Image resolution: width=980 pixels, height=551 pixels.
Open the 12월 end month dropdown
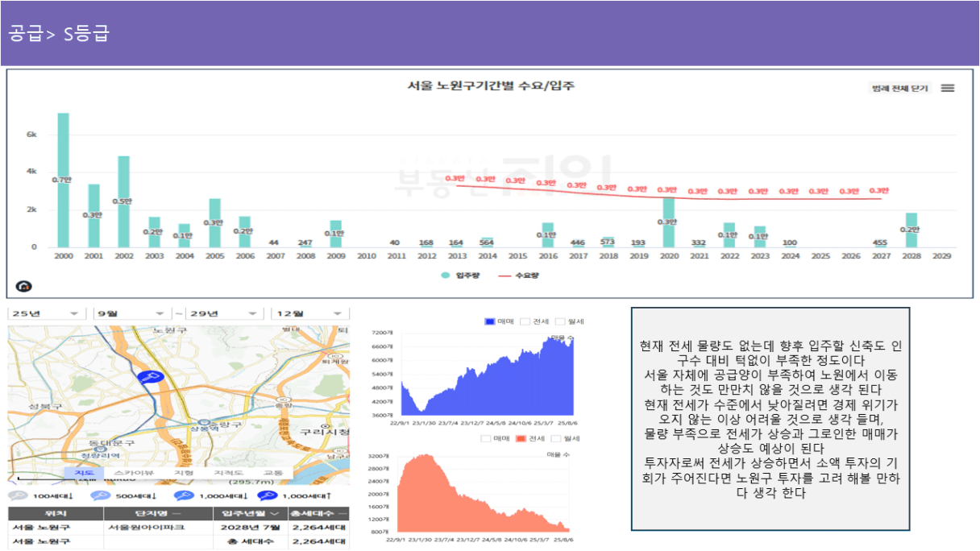(310, 313)
